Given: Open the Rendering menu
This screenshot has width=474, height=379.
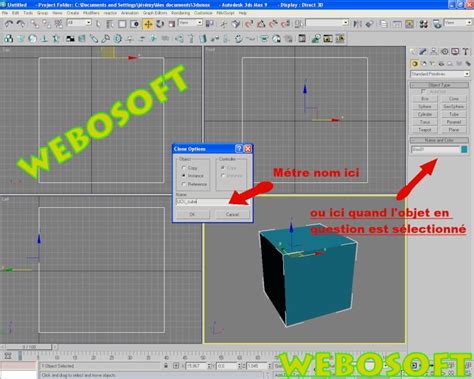Looking at the screenshot, I should click(x=180, y=13).
